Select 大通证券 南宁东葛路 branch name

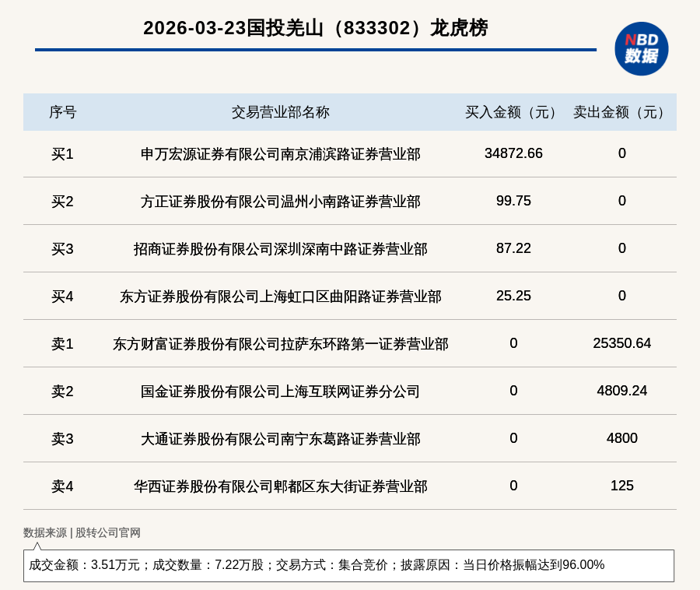280,439
